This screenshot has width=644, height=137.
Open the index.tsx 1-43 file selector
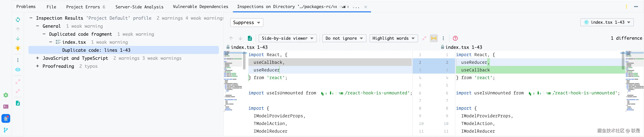607,22
